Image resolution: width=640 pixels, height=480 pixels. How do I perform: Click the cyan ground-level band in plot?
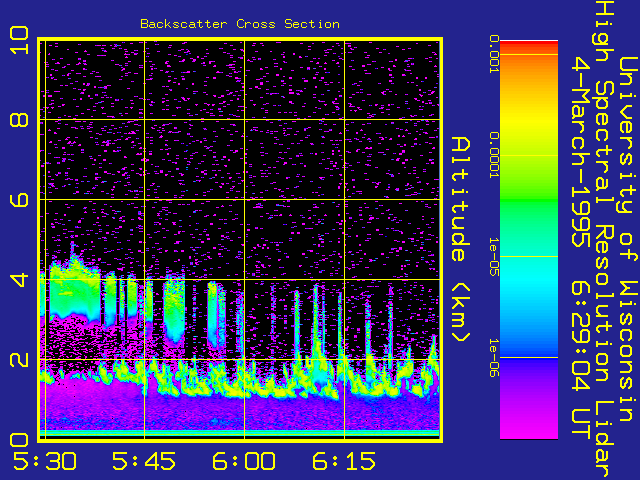[240, 433]
